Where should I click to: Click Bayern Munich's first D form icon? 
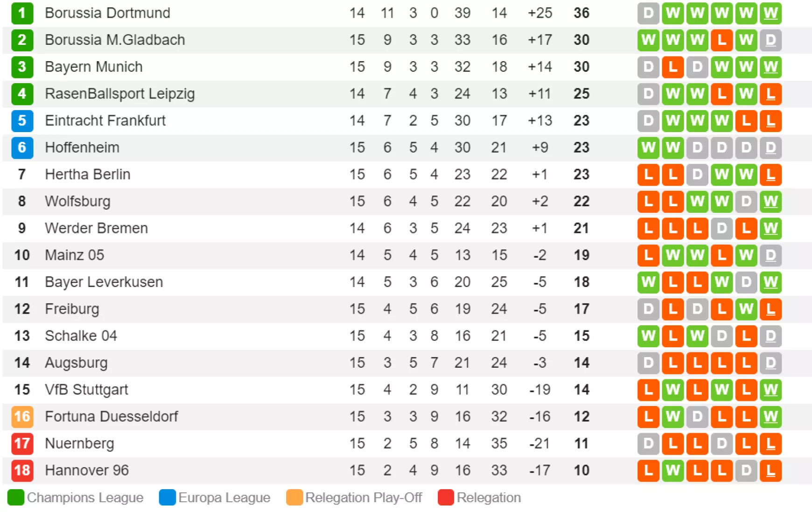[648, 67]
